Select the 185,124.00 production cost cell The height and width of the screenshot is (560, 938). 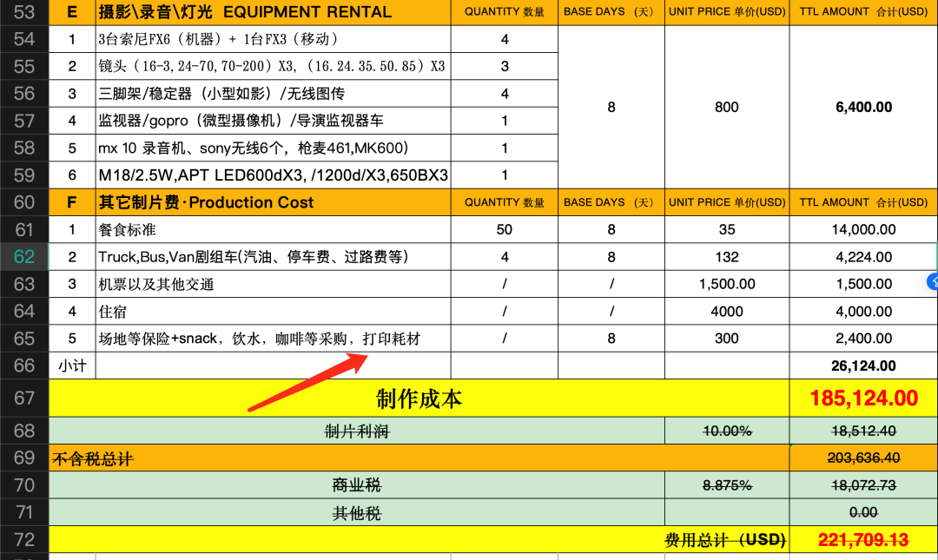pyautogui.click(x=863, y=399)
